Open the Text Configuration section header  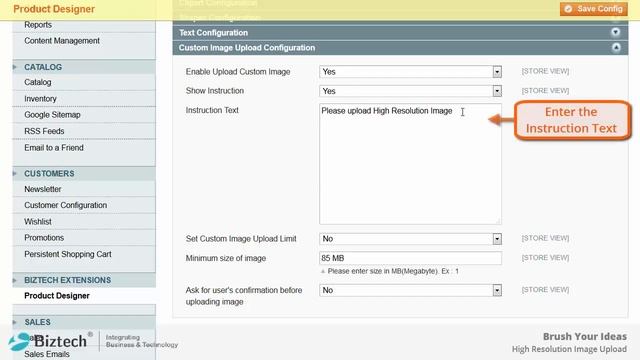(x=400, y=33)
